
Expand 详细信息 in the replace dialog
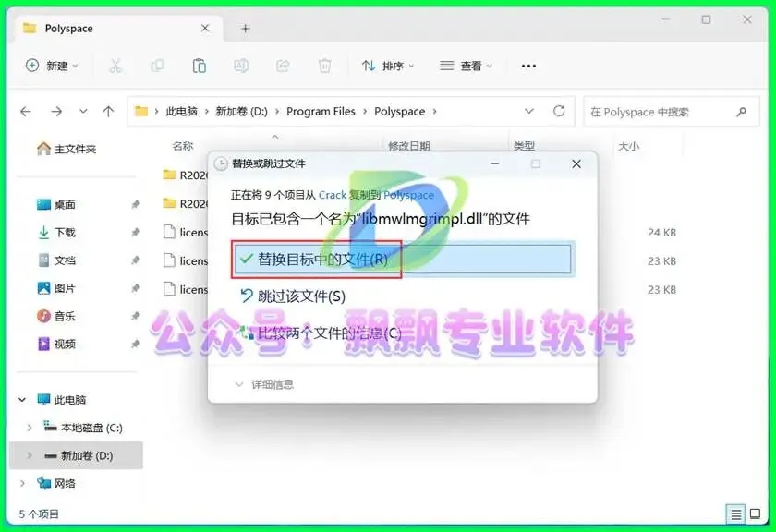[264, 384]
